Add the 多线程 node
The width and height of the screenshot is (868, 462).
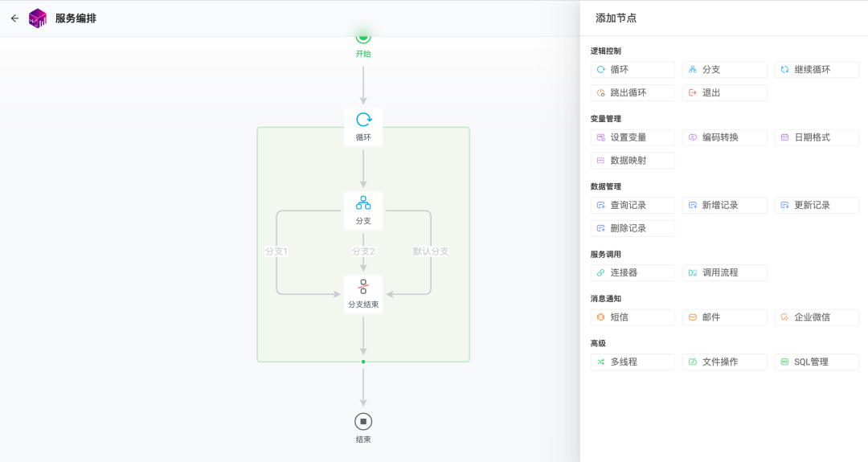pyautogui.click(x=633, y=362)
